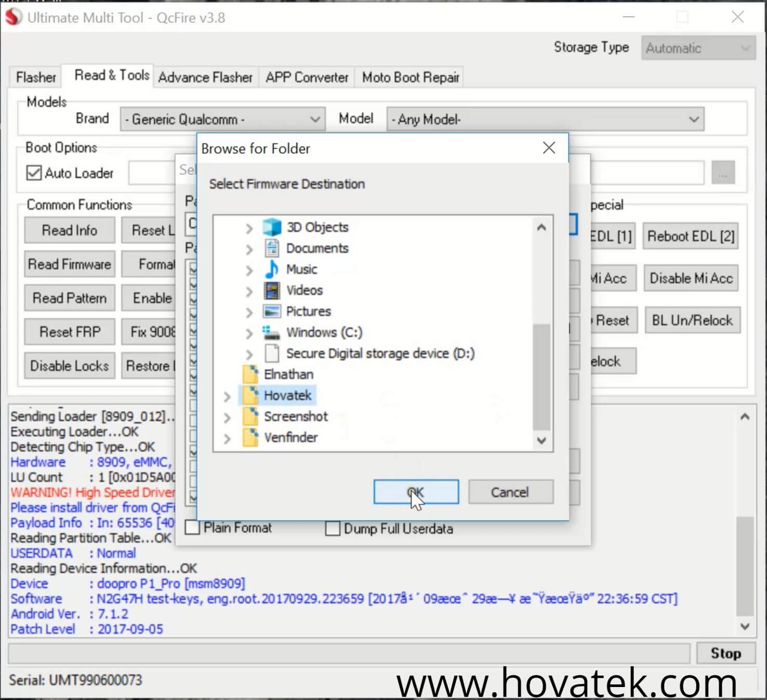This screenshot has height=700, width=767.
Task: Expand the Venfinder folder node
Action: (x=227, y=438)
